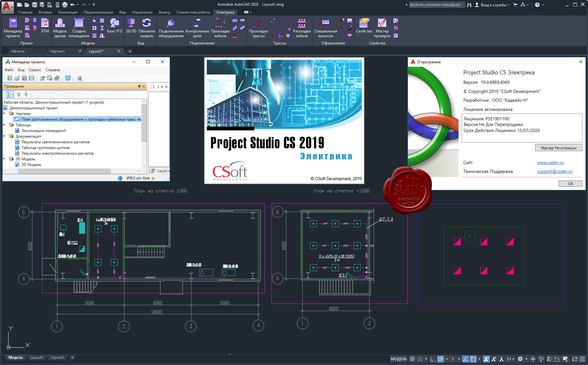Open polar tracking angle dropdown arrow

tap(447, 359)
